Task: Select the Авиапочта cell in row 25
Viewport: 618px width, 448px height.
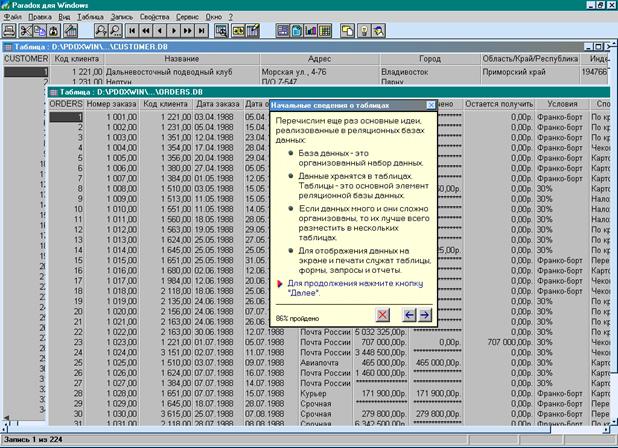Action: click(x=326, y=363)
